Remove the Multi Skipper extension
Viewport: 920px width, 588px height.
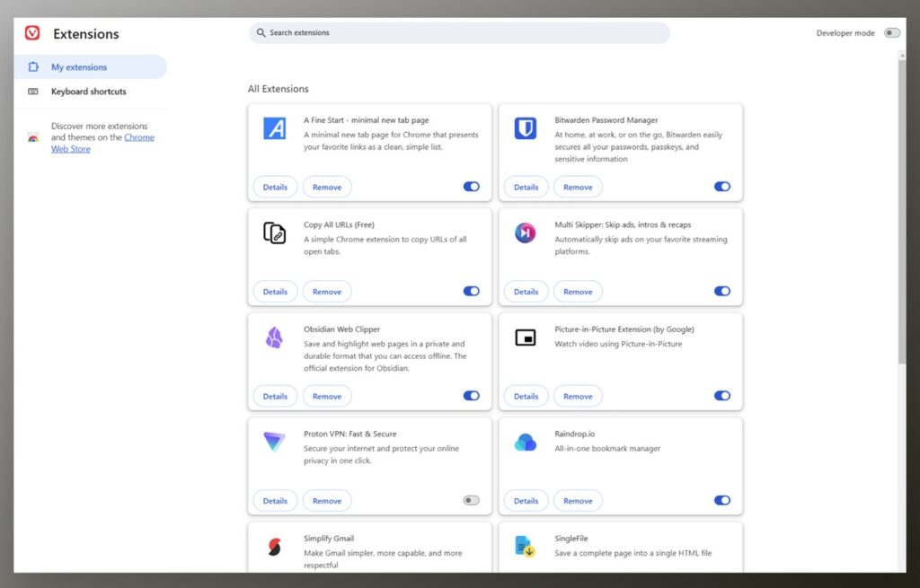pyautogui.click(x=578, y=292)
